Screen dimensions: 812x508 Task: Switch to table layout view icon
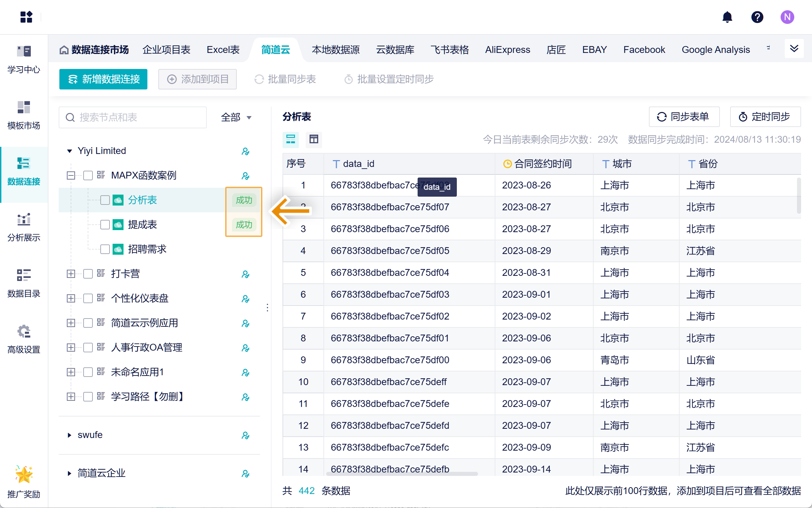(314, 139)
